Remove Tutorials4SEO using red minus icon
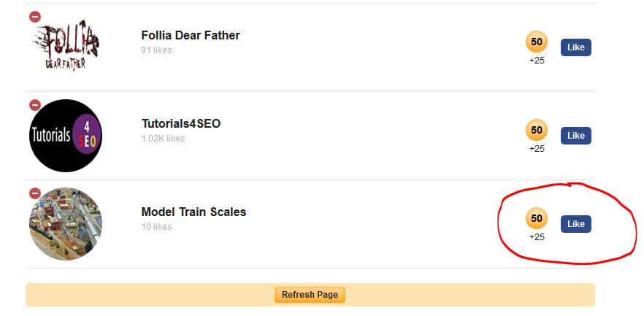The image size is (644, 316). (35, 105)
